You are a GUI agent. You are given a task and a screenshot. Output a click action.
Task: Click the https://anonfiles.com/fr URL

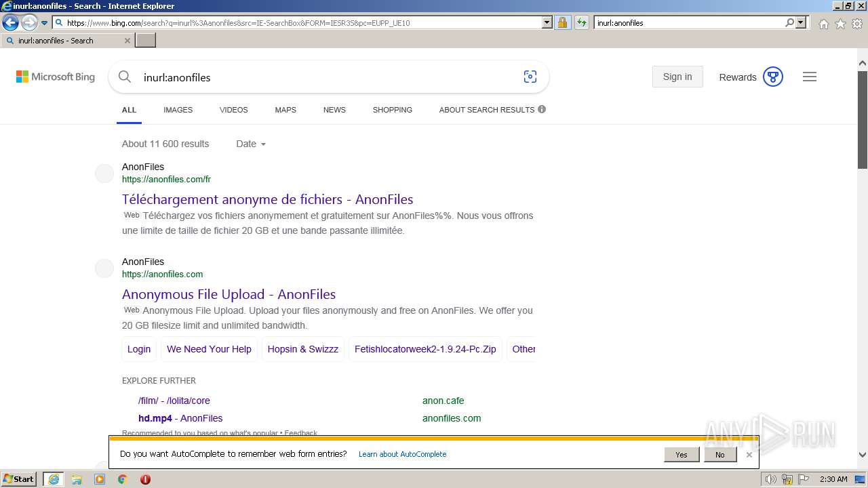166,180
